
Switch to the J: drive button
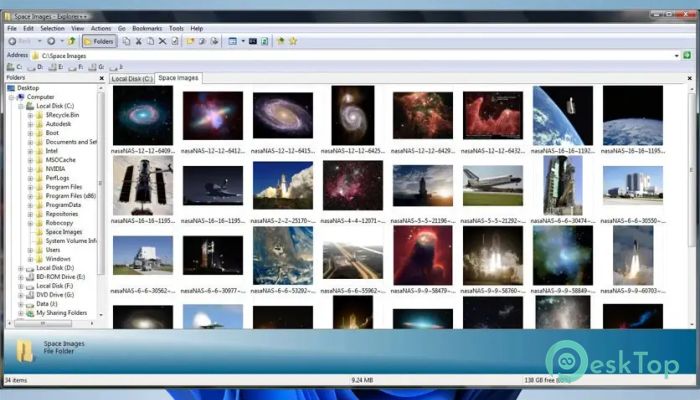click(x=117, y=67)
